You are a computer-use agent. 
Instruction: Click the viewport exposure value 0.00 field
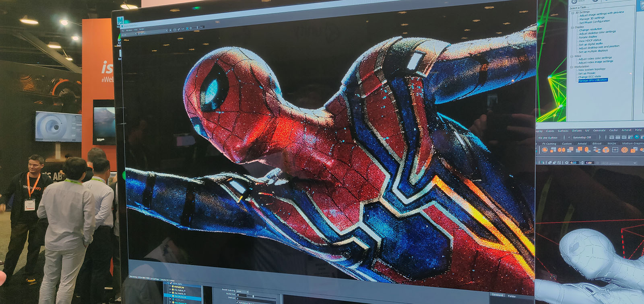coord(574,163)
